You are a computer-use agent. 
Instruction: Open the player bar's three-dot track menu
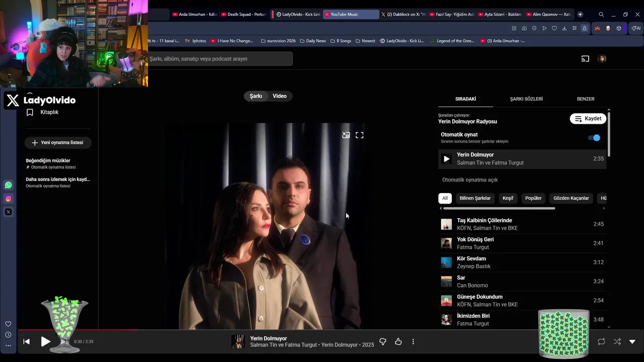click(x=413, y=342)
